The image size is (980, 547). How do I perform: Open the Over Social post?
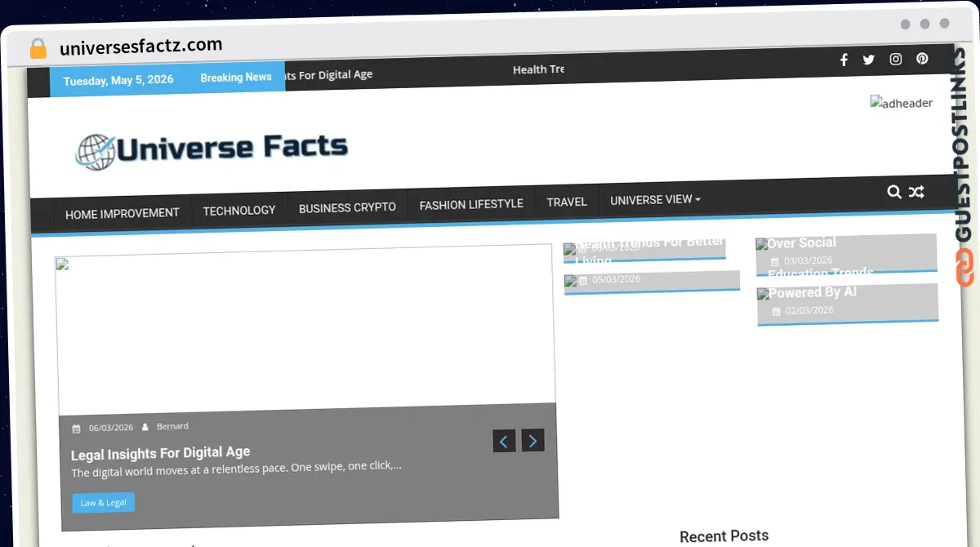[x=801, y=242]
